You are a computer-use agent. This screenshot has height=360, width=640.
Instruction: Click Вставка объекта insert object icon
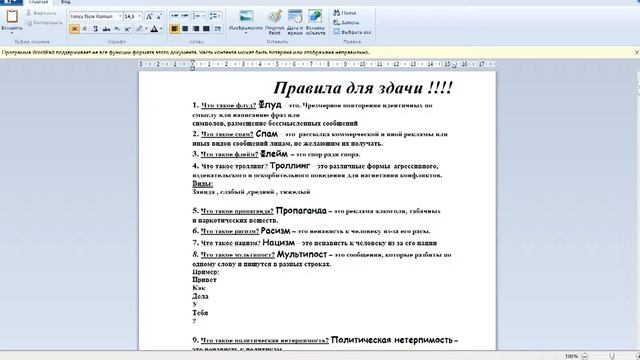[x=315, y=22]
